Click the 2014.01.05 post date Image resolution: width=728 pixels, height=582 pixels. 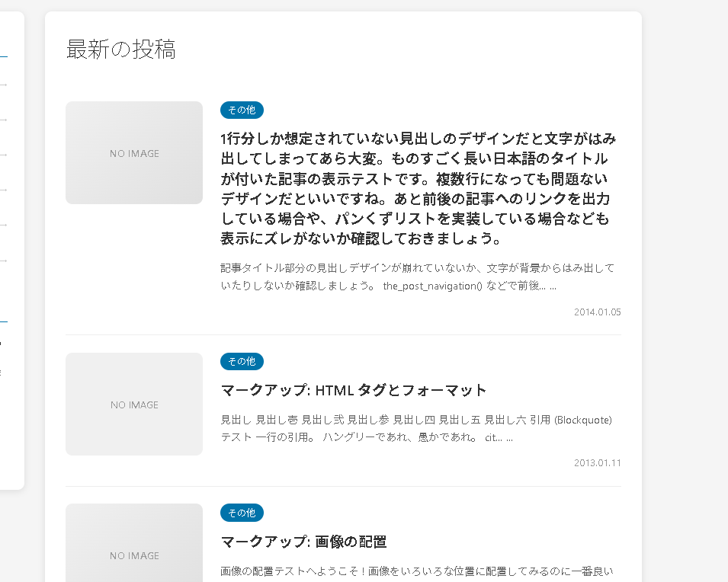pos(597,312)
